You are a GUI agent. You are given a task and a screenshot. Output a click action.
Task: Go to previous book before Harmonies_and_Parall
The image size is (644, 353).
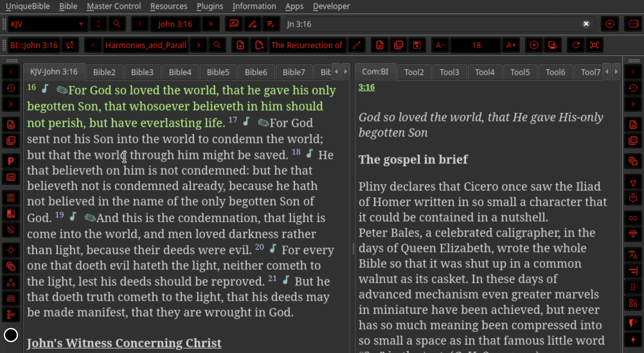pyautogui.click(x=93, y=45)
